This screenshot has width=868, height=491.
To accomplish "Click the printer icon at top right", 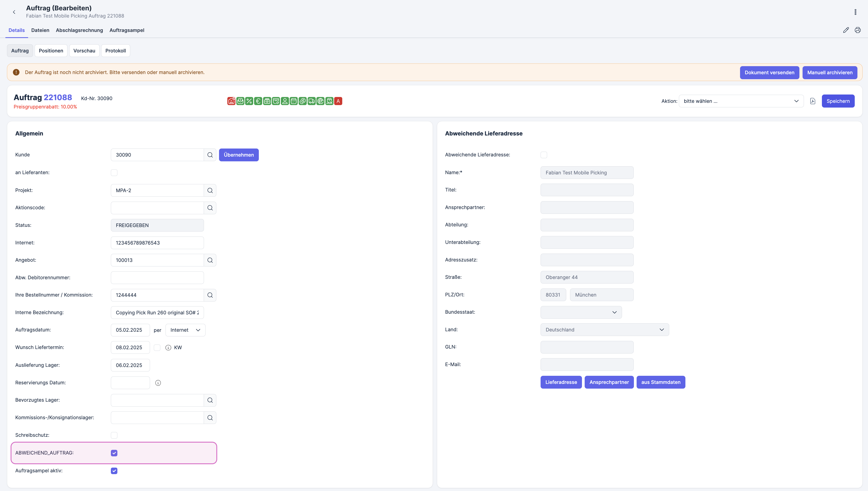I will pyautogui.click(x=858, y=30).
